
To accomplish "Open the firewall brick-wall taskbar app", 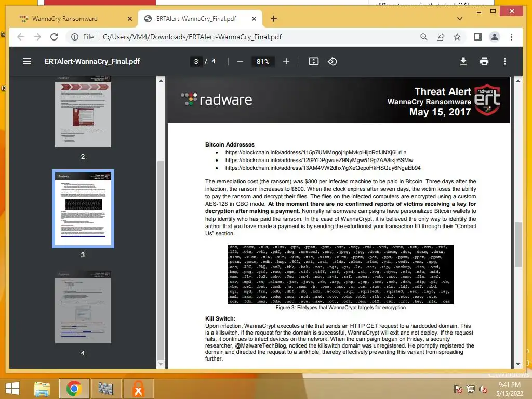I will (x=106, y=389).
